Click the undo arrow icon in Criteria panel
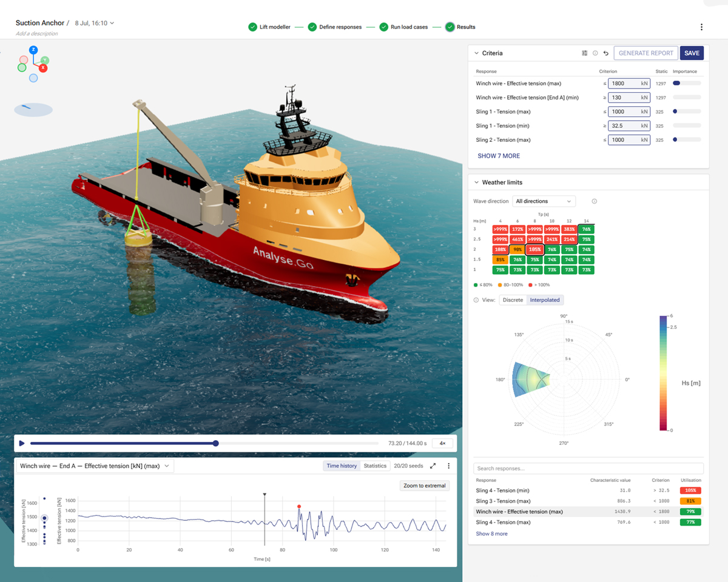The image size is (728, 582). click(605, 53)
